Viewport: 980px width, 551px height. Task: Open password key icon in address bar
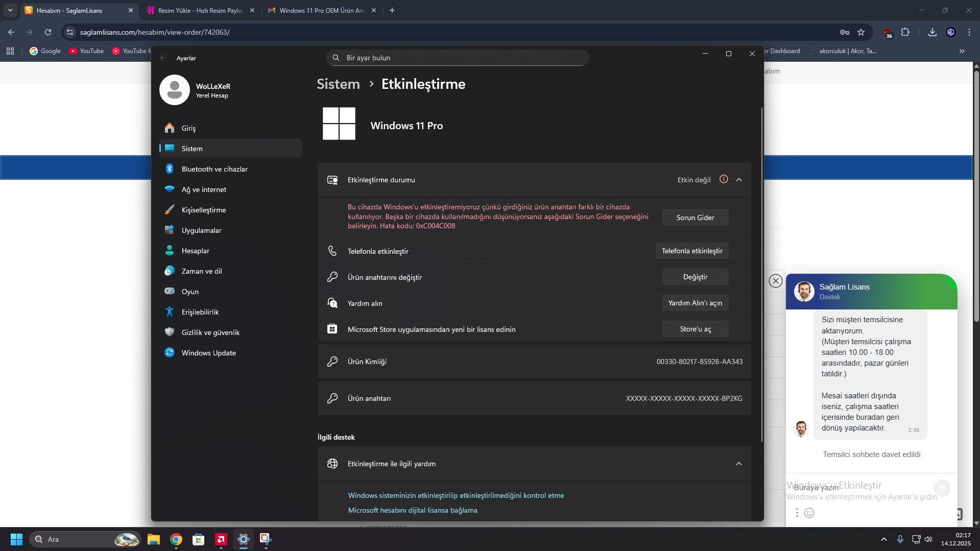845,32
